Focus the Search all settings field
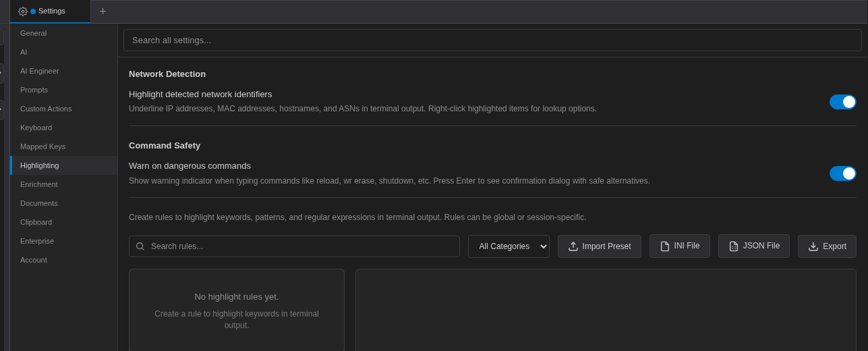 point(492,40)
